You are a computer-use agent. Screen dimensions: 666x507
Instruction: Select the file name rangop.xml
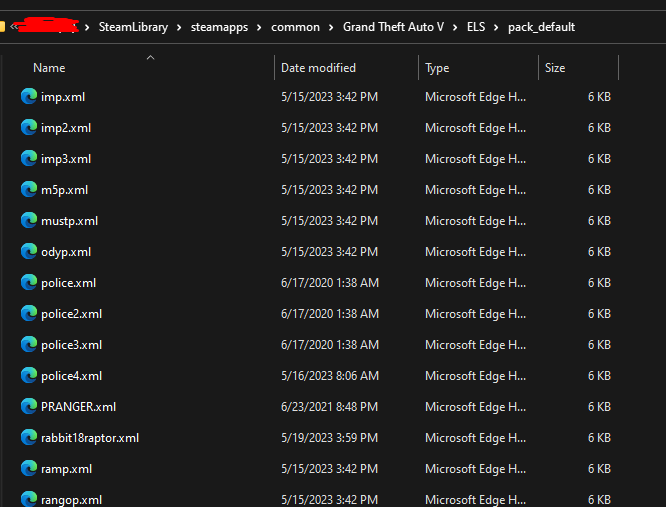71,500
